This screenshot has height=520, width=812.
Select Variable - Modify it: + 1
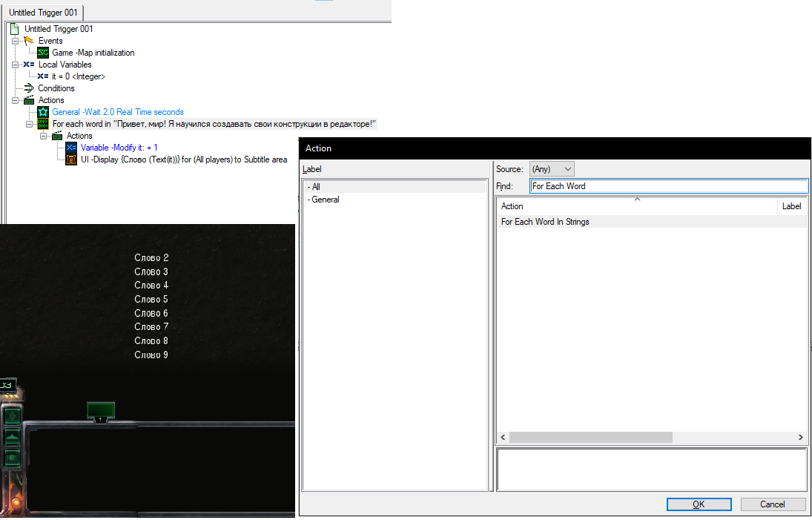(x=119, y=148)
